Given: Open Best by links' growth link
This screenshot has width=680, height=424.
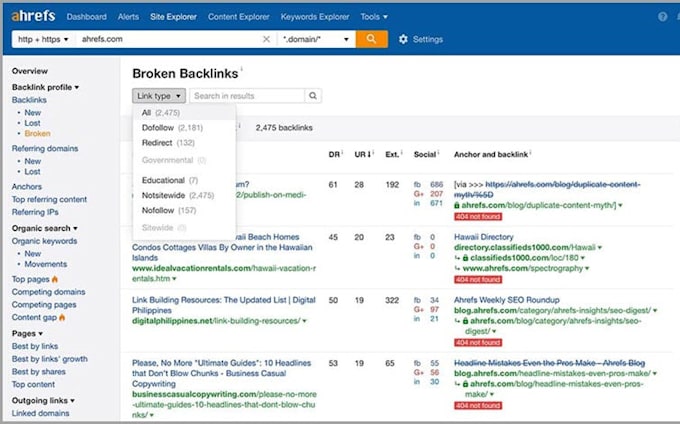Looking at the screenshot, I should click(x=49, y=359).
